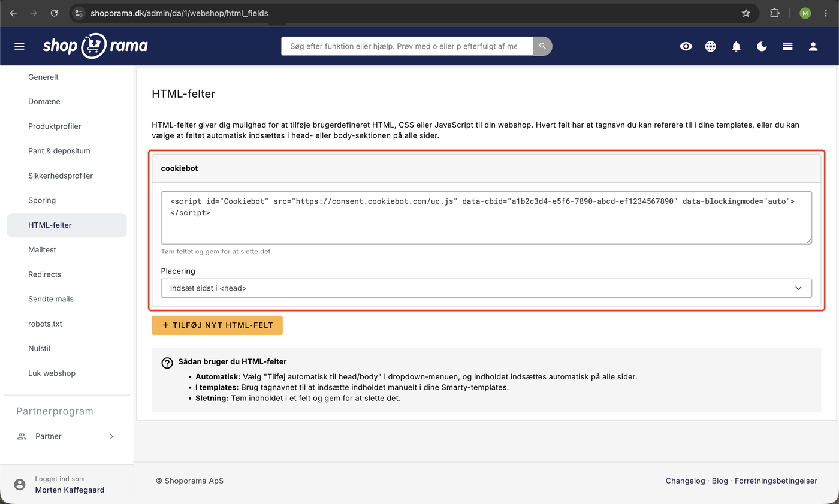Viewport: 839px width, 504px height.
Task: Open Chrome profile avatar M
Action: (x=805, y=13)
